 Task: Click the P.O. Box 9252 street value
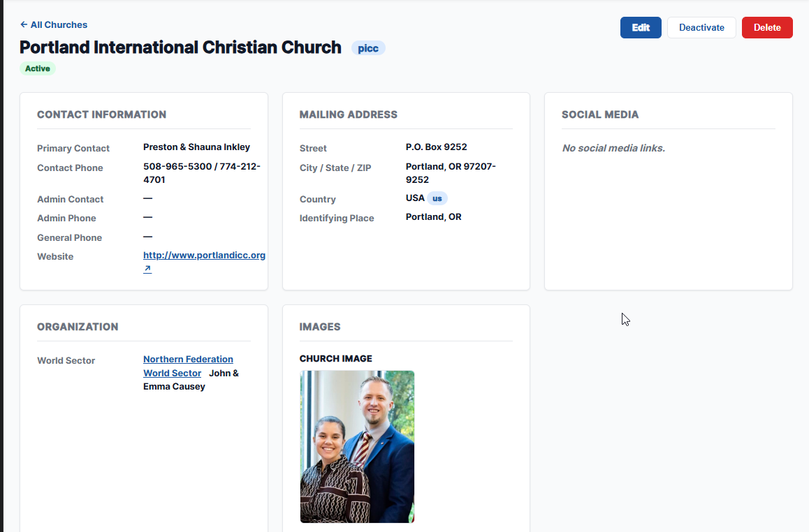click(436, 147)
